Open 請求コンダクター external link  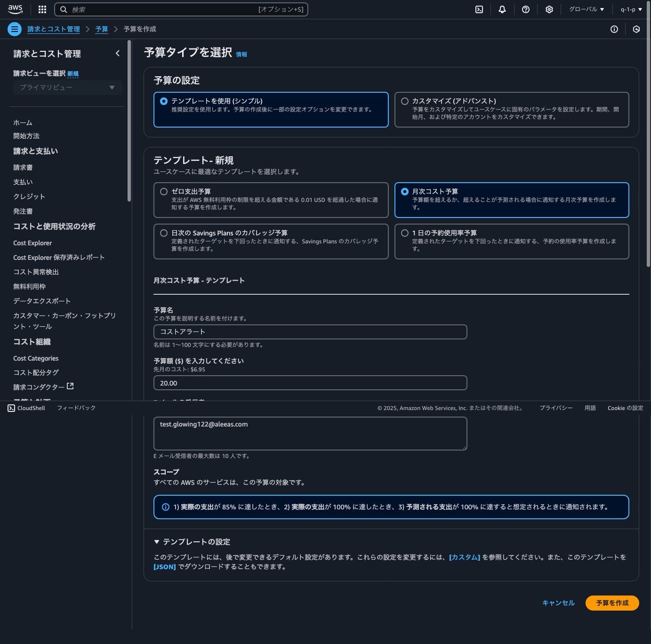tap(43, 387)
